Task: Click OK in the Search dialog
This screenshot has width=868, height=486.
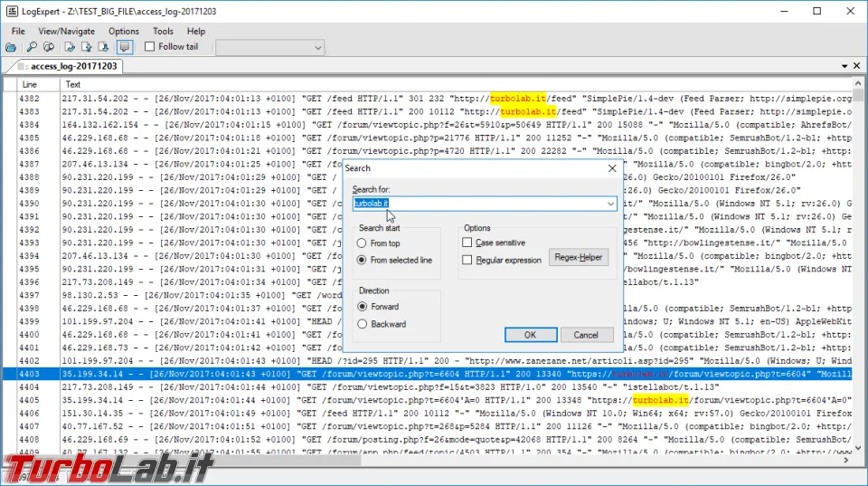Action: [531, 335]
